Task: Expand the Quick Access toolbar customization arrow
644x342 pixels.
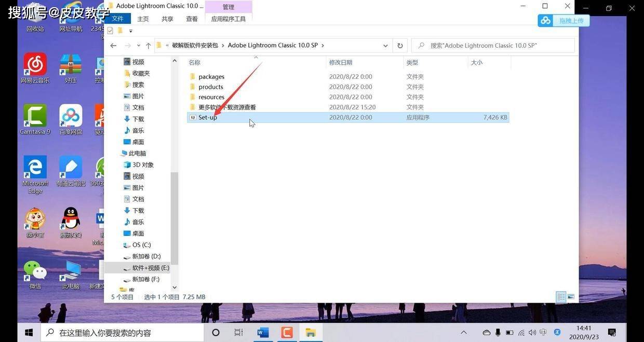Action: point(130,31)
